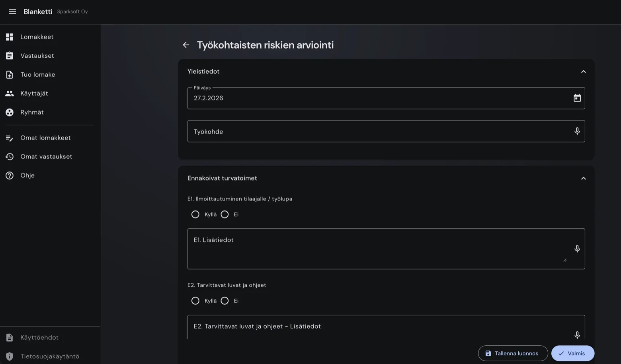Choose Kyllä for E2 Tarvittavat luvat
Viewport: 621px width, 364px height.
point(195,301)
